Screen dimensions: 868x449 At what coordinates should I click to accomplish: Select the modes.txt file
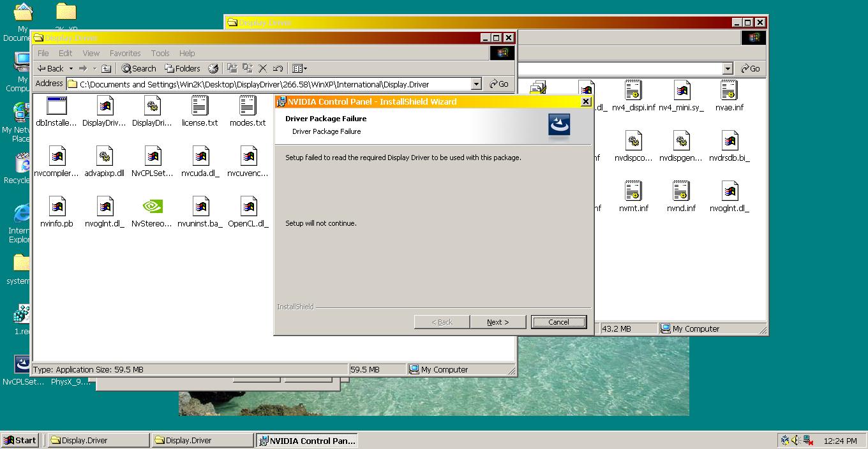coord(248,112)
